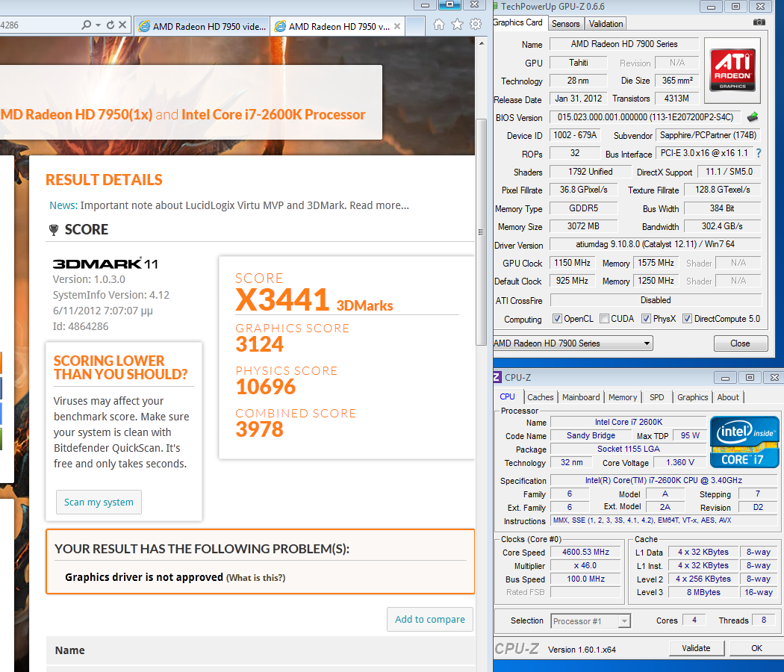Expand the address bar dropdown arrow

click(99, 25)
